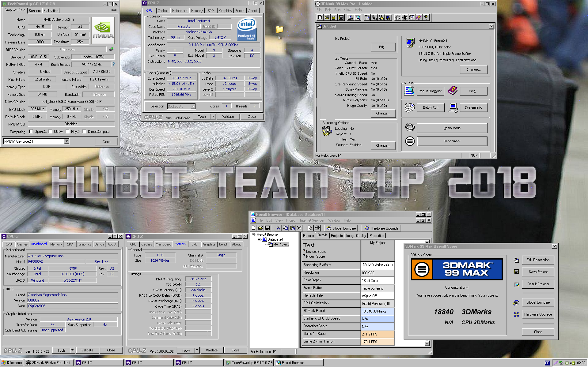Click Batch Run stacked pages icon in 3DMark toolbar
The image size is (588, 367).
(412, 17)
